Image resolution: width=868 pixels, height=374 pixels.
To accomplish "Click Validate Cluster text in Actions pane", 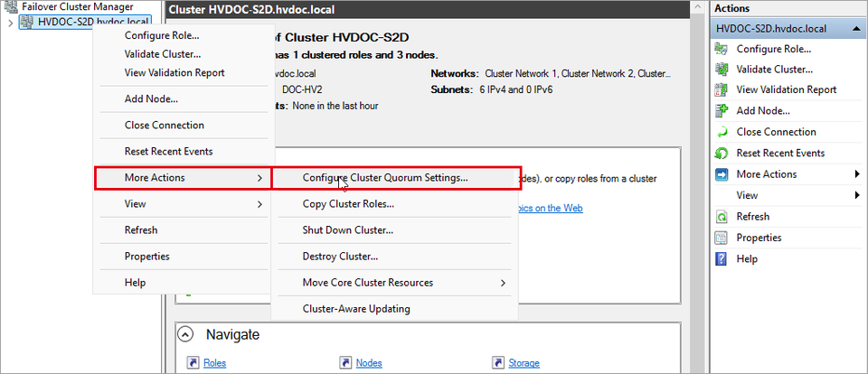I will [775, 70].
